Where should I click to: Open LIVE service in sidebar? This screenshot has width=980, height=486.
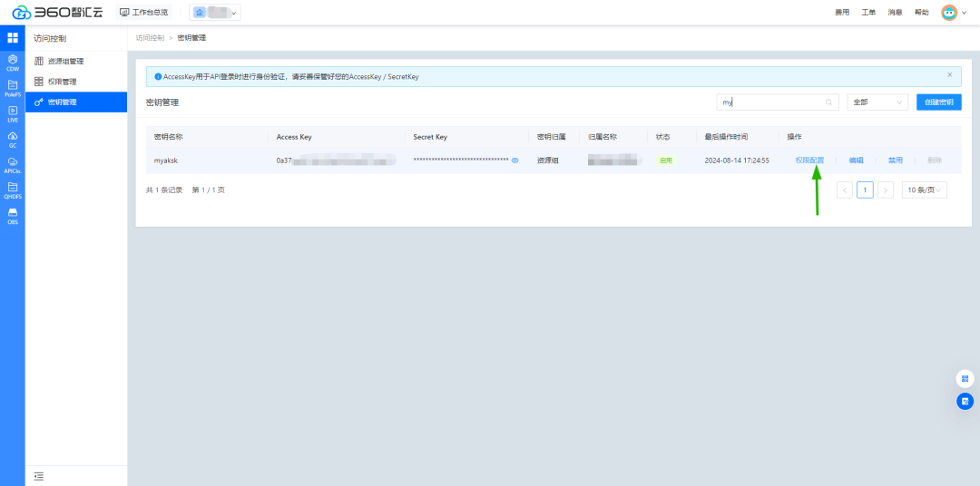coord(13,114)
